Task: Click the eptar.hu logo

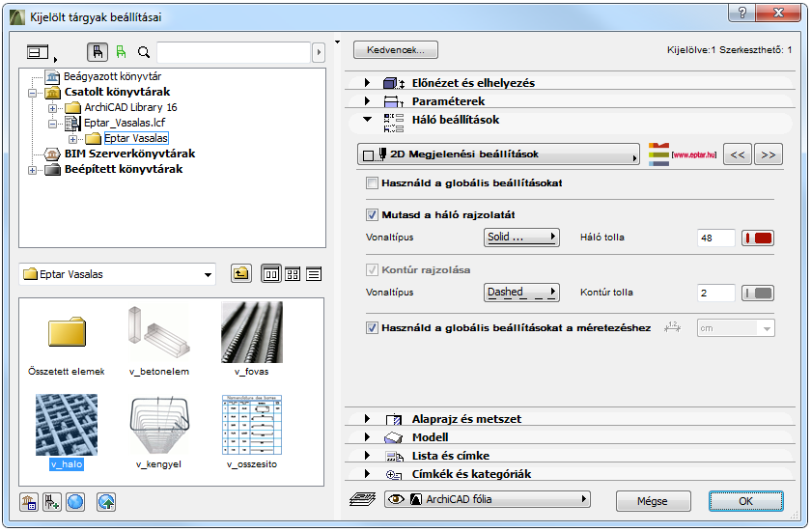Action: coord(683,154)
